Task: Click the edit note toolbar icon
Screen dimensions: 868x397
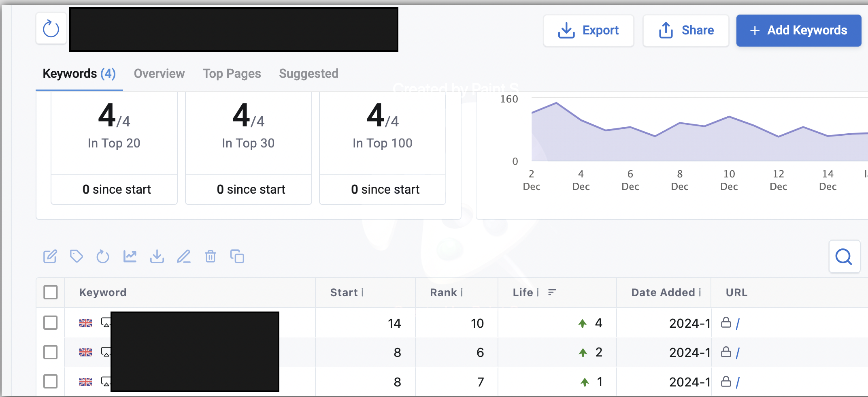Action: 50,256
